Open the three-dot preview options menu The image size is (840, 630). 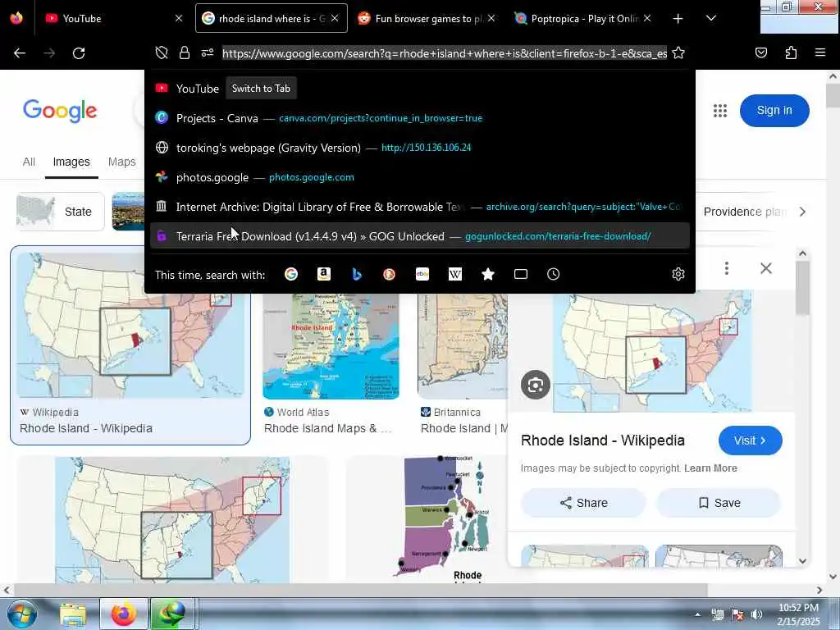727,268
